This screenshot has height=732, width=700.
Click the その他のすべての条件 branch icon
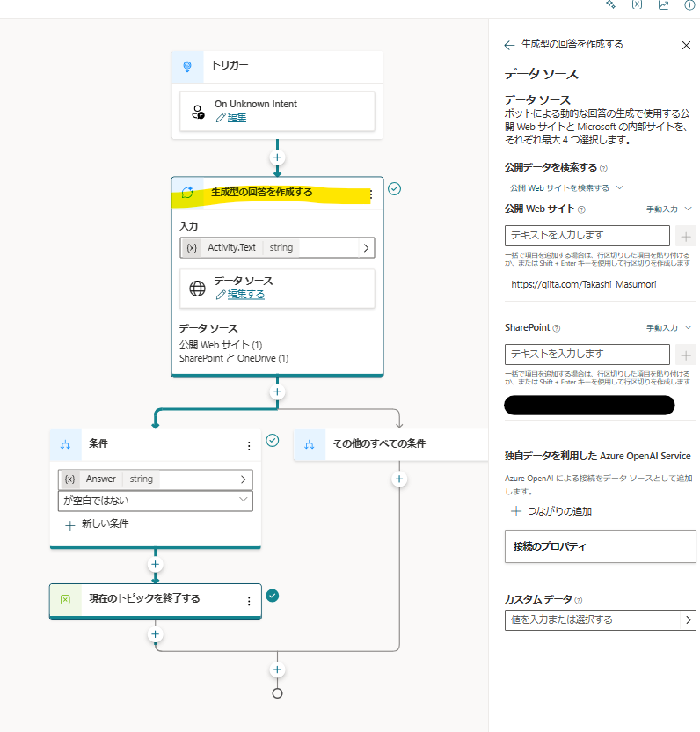tap(309, 444)
